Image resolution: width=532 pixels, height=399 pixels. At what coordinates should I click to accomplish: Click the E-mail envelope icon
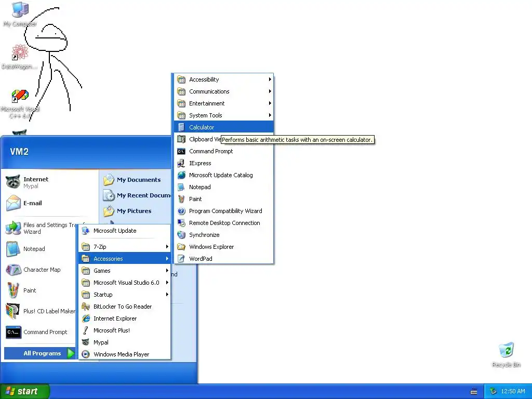pyautogui.click(x=13, y=203)
